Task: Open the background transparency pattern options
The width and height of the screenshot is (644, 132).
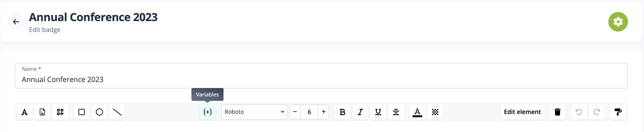Action: coord(435,112)
